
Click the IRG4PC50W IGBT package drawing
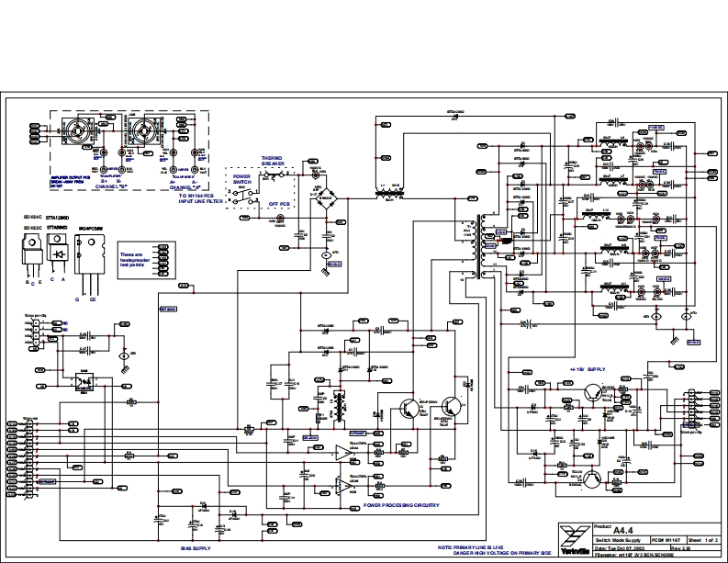pos(95,257)
